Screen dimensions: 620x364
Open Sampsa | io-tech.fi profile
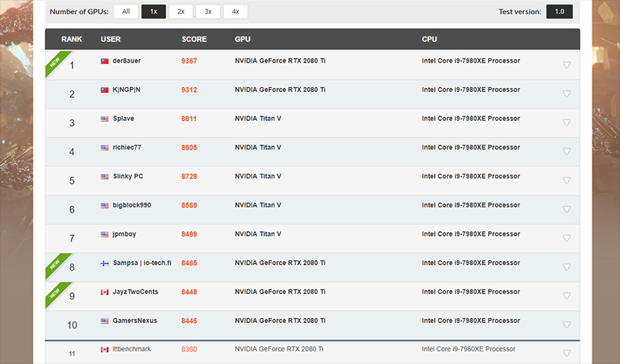click(142, 263)
